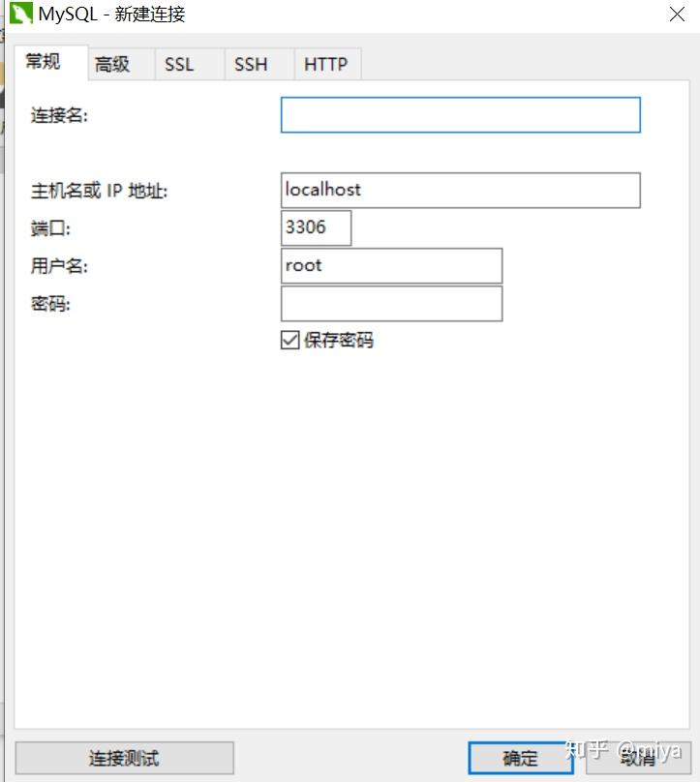This screenshot has height=782, width=700.
Task: Open the SSL tab
Action: 190,64
